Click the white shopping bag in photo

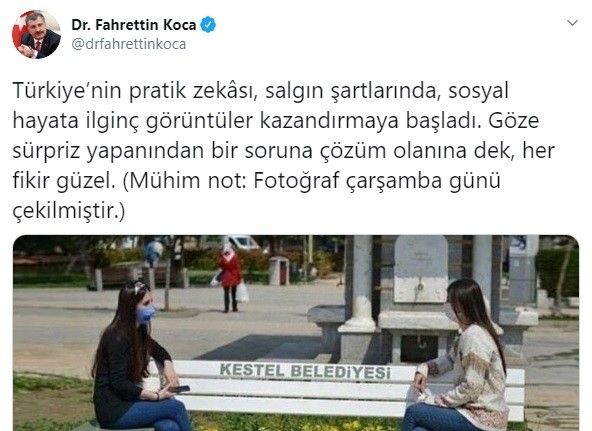pyautogui.click(x=242, y=292)
